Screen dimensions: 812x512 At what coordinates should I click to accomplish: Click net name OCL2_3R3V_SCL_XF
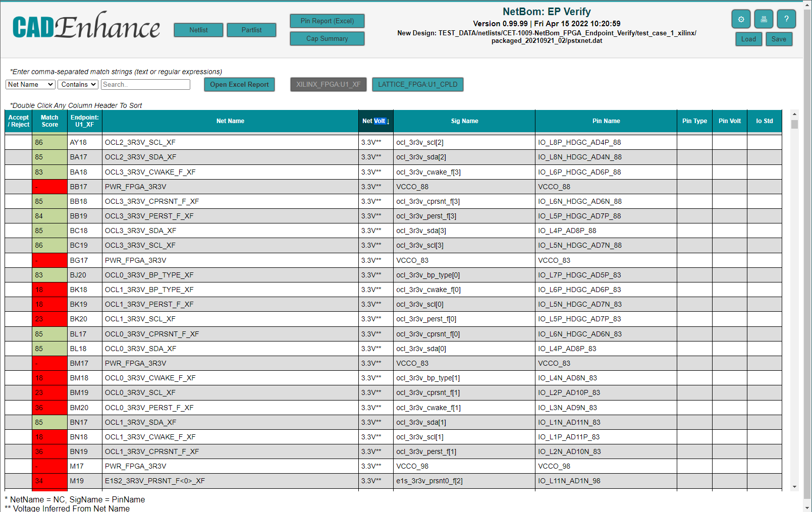(140, 142)
